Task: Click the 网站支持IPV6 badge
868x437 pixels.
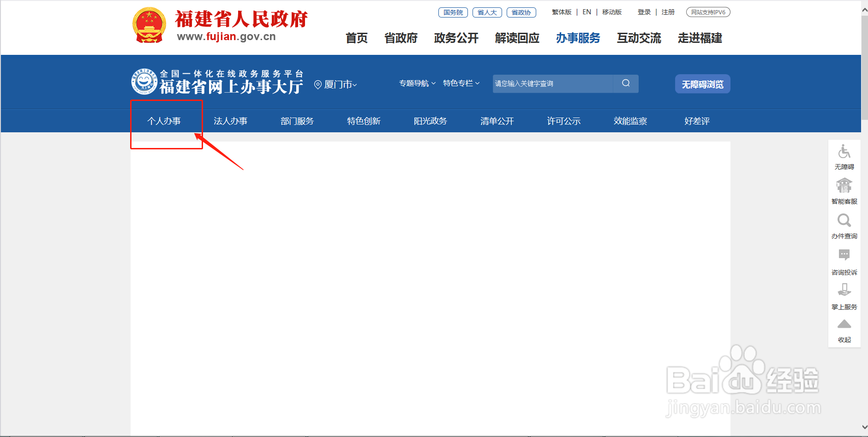Action: [x=707, y=12]
